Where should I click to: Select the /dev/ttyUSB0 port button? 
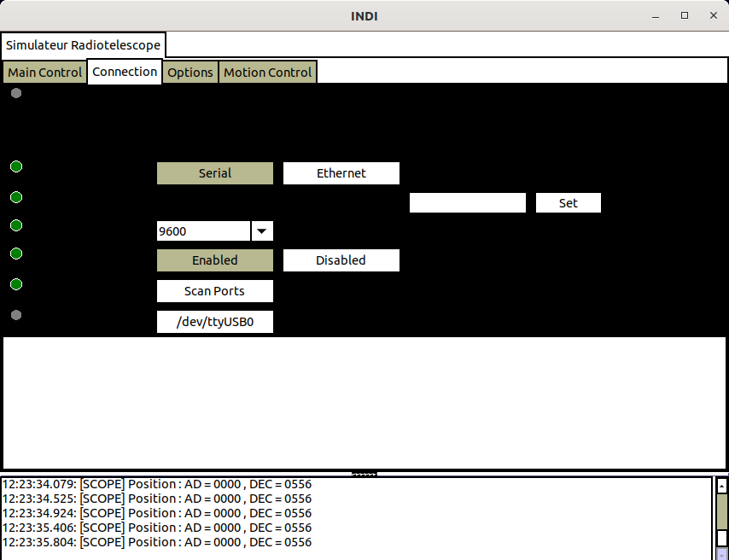click(214, 322)
